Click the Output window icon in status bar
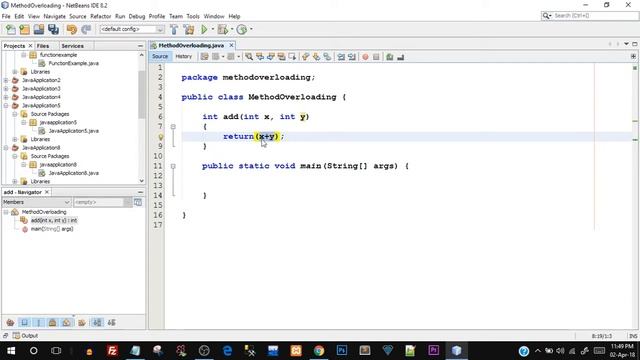Viewport: 640px width, 360px height. [16, 336]
